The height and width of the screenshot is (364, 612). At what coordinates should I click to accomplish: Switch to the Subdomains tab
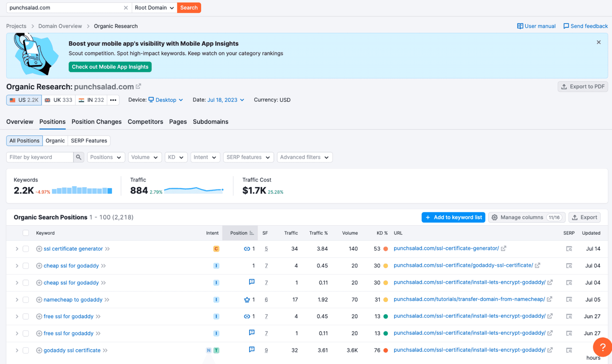210,122
